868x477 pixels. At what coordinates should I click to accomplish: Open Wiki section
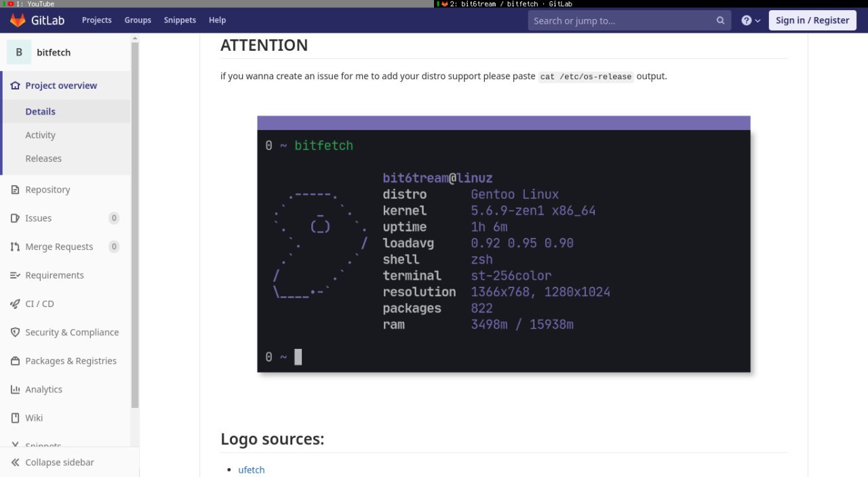[34, 417]
